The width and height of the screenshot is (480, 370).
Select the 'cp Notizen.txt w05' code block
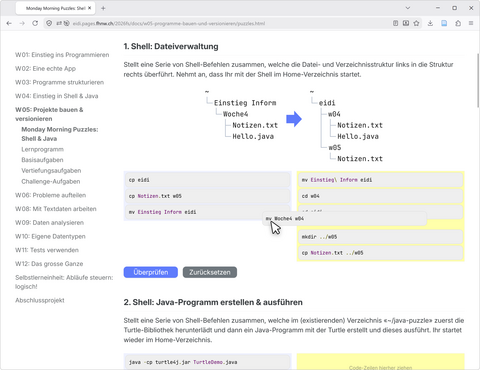(207, 196)
